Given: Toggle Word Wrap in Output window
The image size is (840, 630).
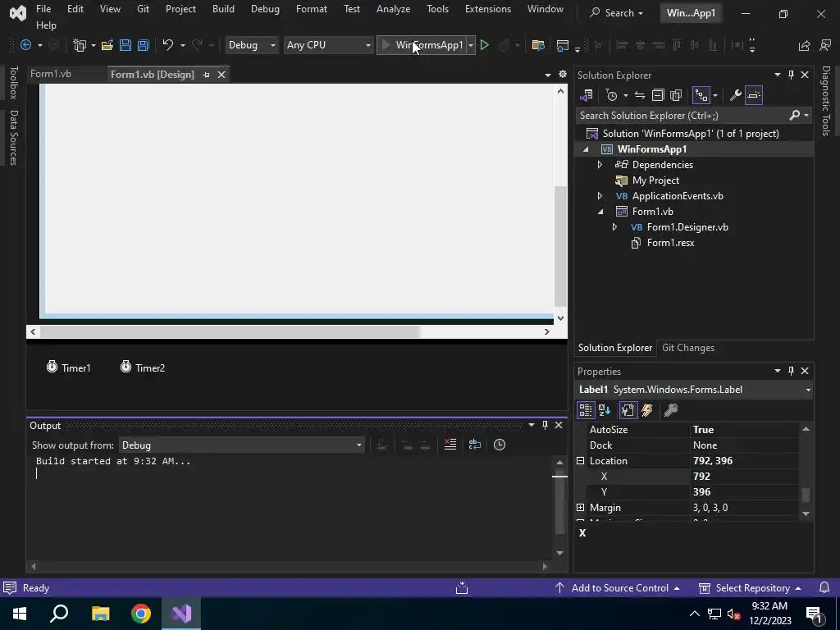Looking at the screenshot, I should tap(475, 445).
